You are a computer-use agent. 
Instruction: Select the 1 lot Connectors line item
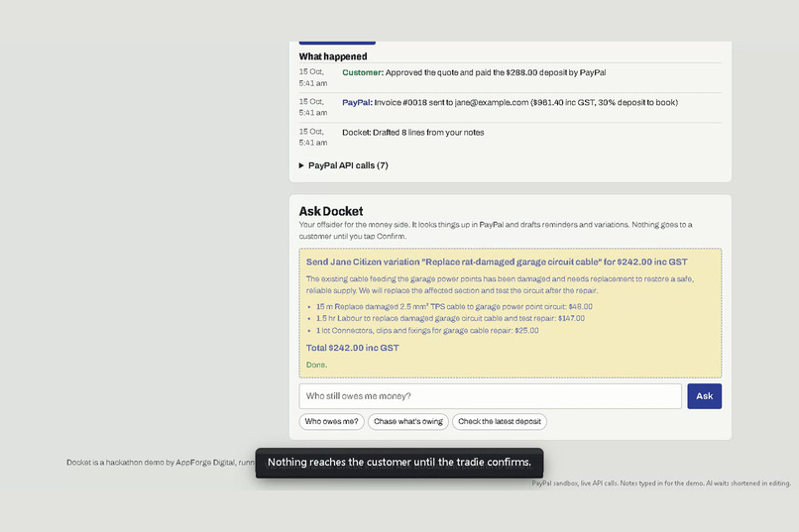point(427,331)
